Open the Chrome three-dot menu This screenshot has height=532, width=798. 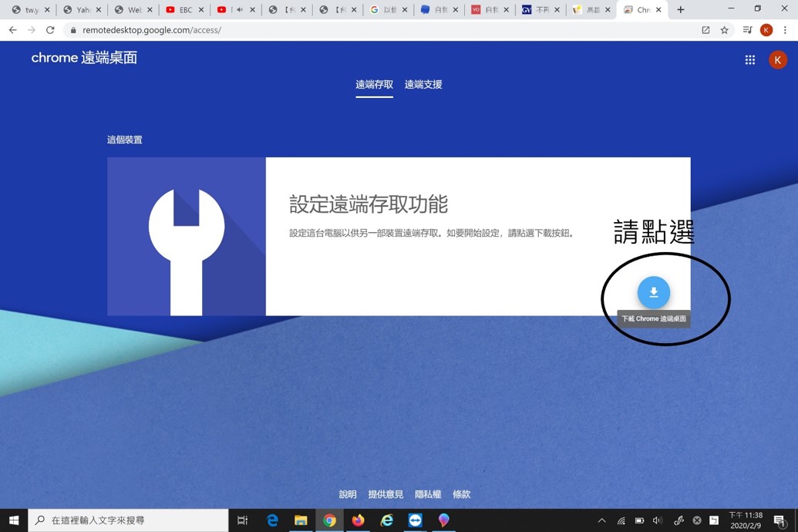(x=785, y=30)
